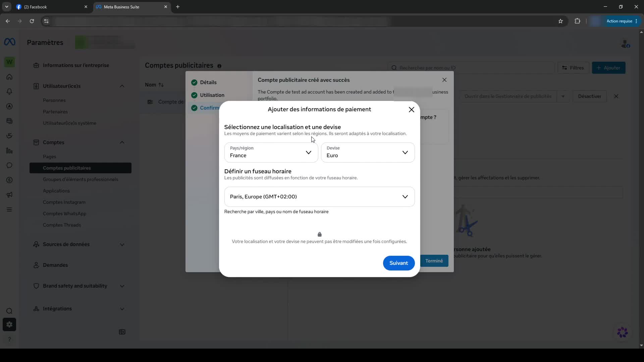Open Comptes Threads in sidebar
The width and height of the screenshot is (644, 362).
62,225
